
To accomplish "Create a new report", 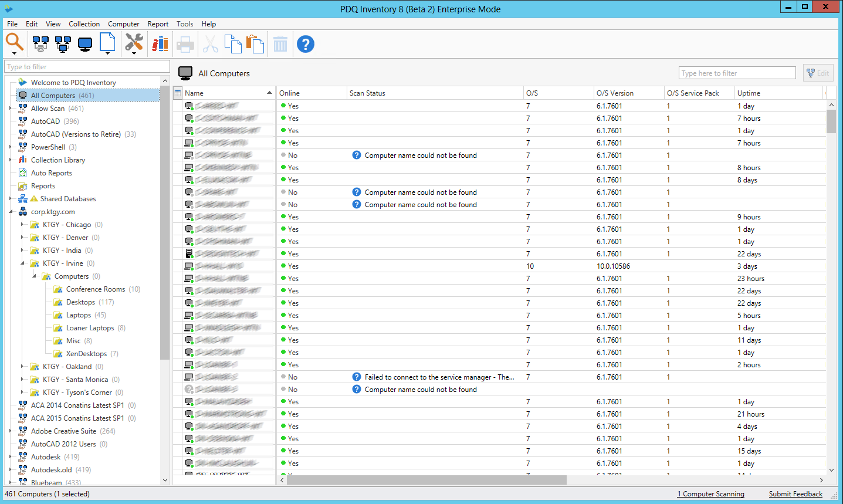I will [107, 43].
